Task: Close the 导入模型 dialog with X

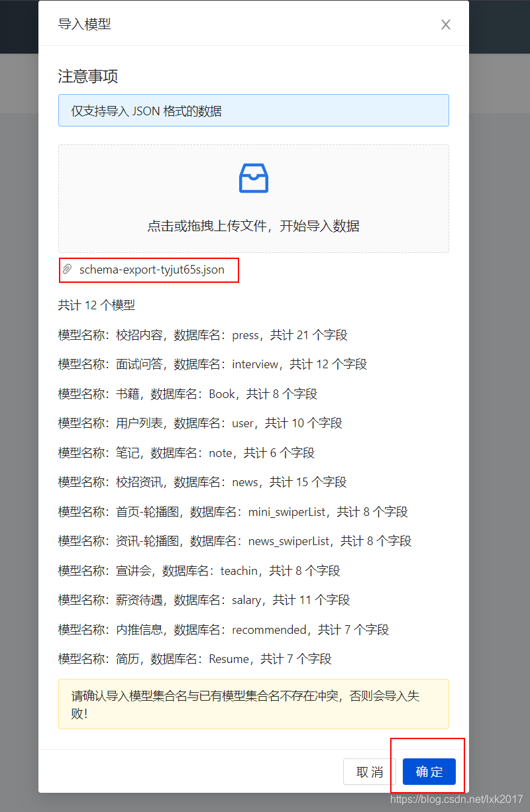Action: click(446, 25)
